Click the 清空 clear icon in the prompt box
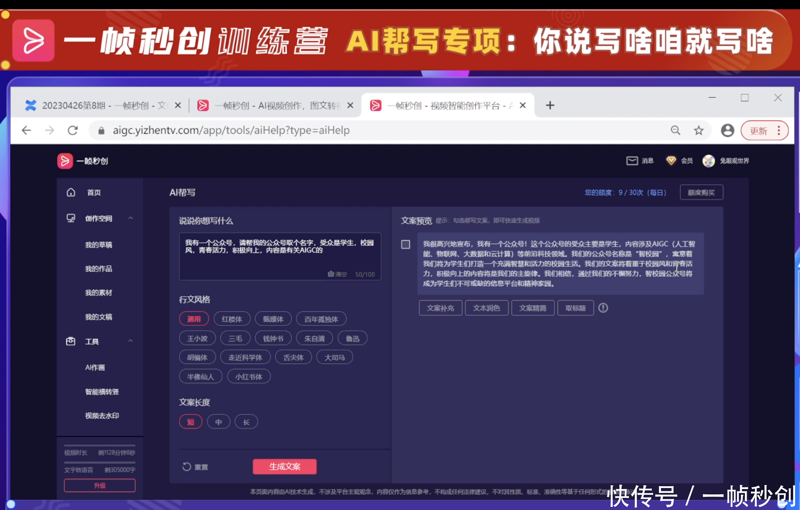 (331, 274)
